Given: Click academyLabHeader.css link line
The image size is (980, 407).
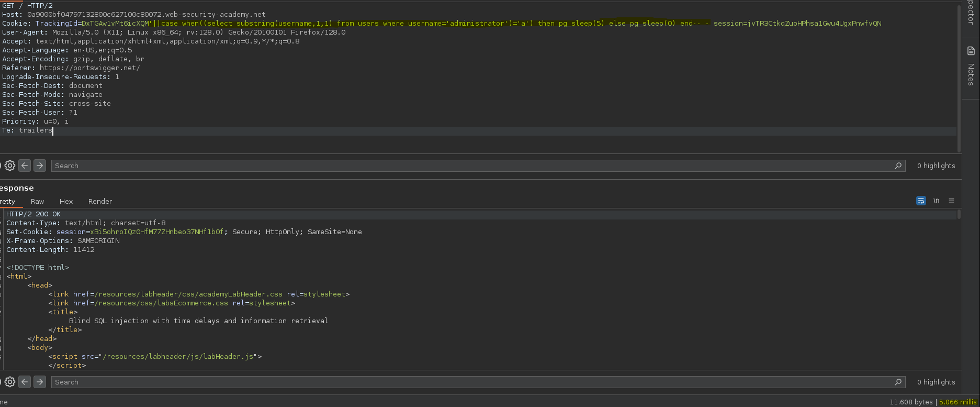Looking at the screenshot, I should point(199,294).
